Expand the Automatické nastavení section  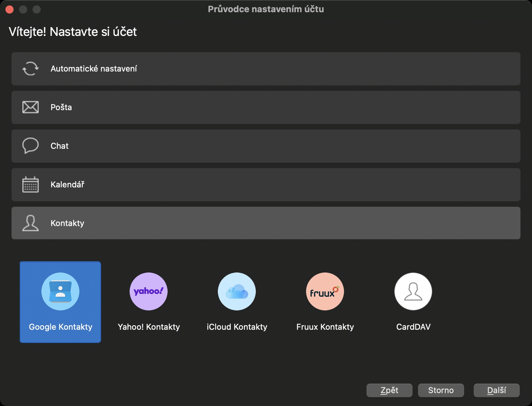266,69
